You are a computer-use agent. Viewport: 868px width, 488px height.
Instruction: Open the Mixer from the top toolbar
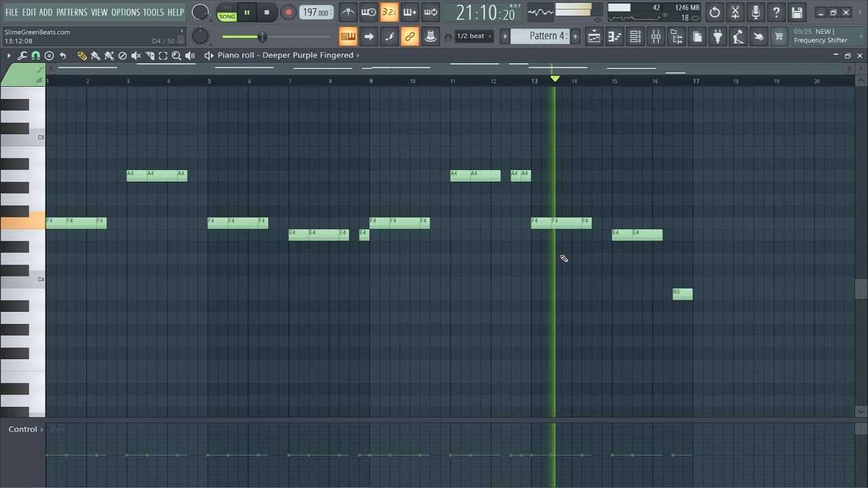(x=656, y=37)
